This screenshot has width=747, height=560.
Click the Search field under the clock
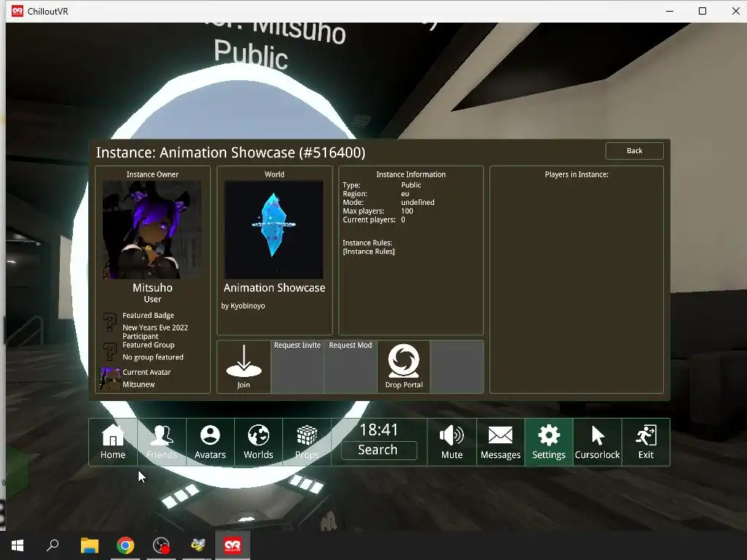pos(379,450)
